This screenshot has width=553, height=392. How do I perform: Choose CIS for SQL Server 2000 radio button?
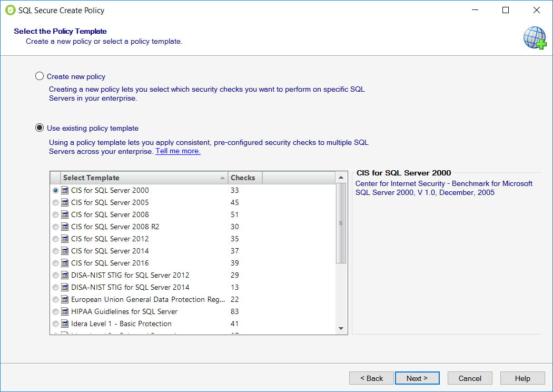55,191
